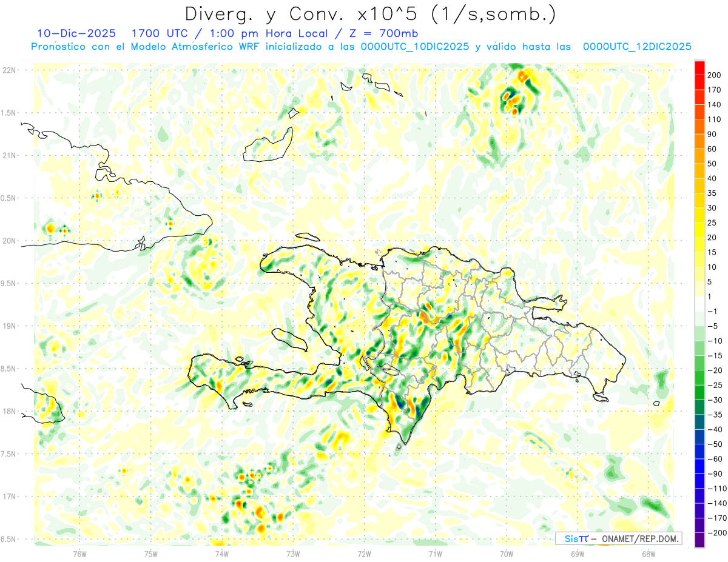Click the dark purple swatch below -200
728x562 pixels.
pos(699,540)
